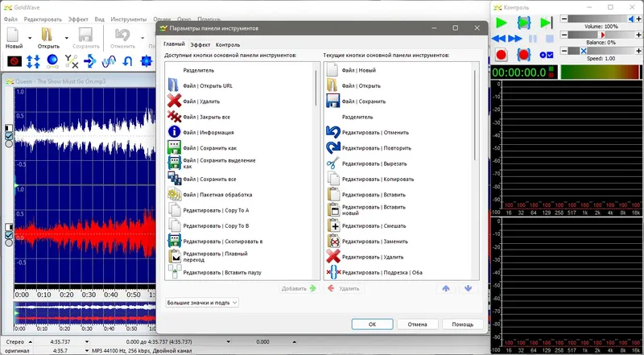This screenshot has height=355, width=644.
Task: Toggle the white upper channel checkbox
Action: (x=9, y=136)
